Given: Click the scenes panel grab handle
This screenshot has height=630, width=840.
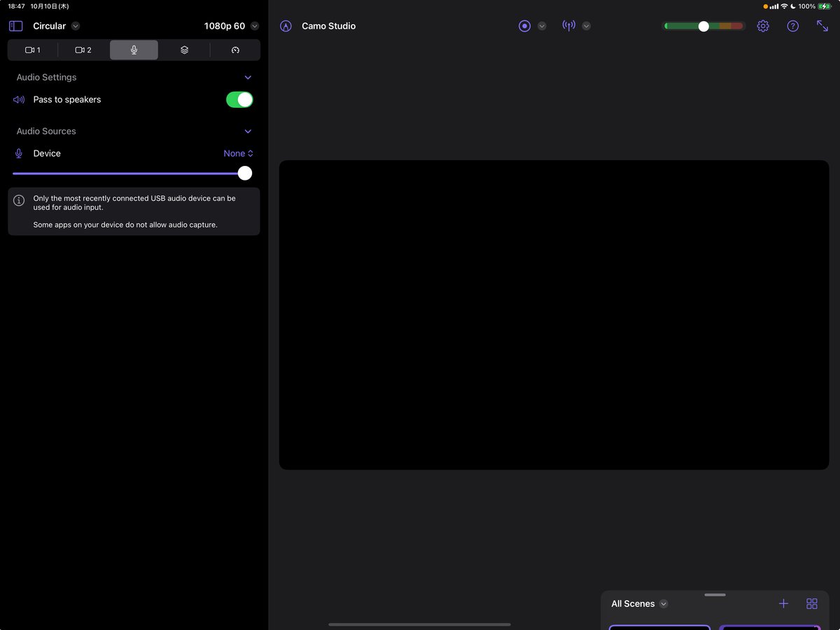Looking at the screenshot, I should coord(715,595).
